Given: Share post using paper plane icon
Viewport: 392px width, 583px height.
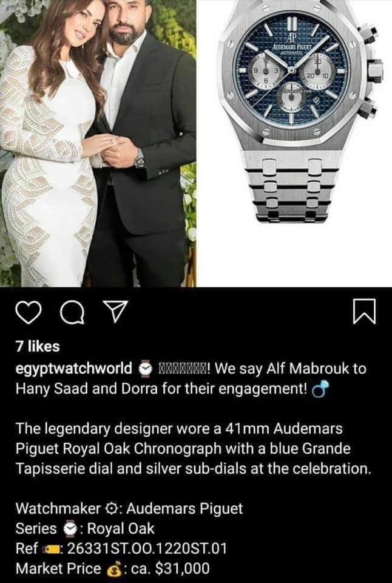Looking at the screenshot, I should [x=115, y=312].
